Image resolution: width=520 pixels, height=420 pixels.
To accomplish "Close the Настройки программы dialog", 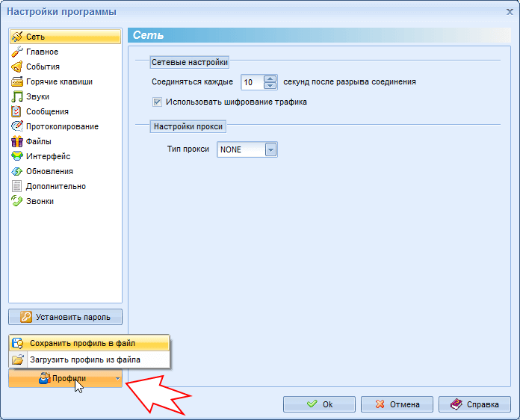I will 510,12.
